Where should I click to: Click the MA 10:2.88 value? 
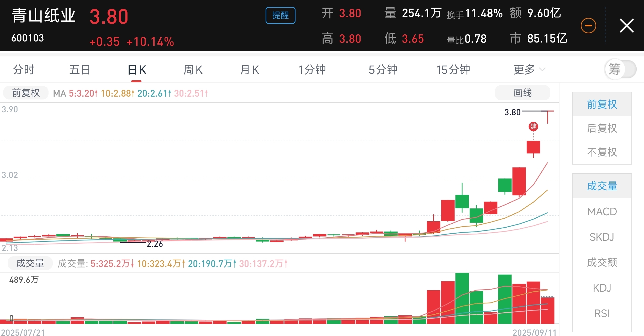(118, 93)
